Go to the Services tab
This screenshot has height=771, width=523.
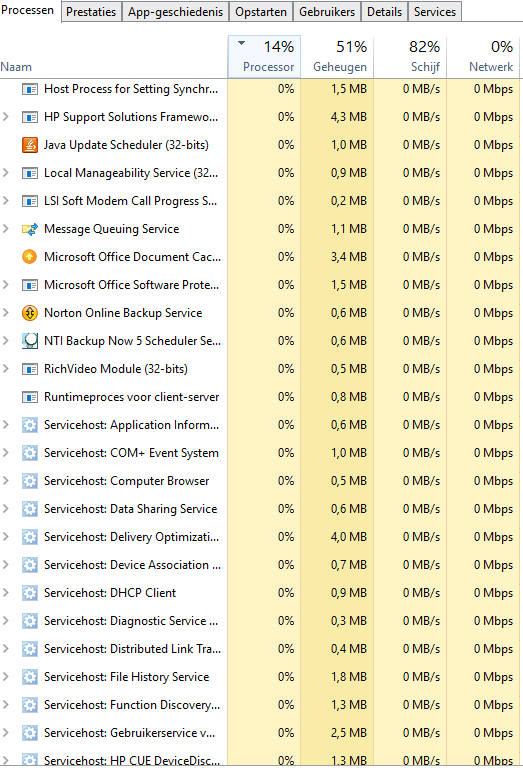(x=435, y=12)
